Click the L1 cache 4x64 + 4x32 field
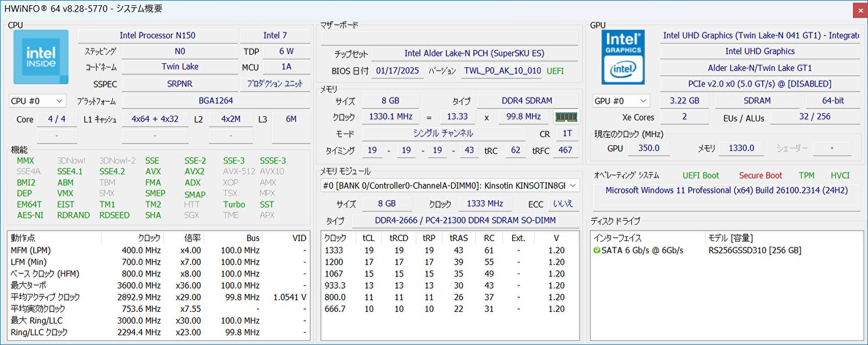Viewport: 868px width, 345px height. coord(155,119)
